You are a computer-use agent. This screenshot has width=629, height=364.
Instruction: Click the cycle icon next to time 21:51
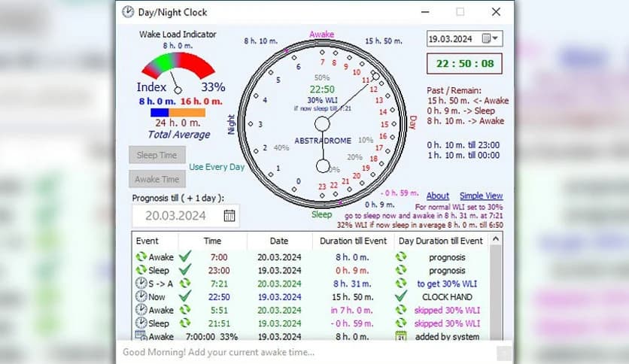(185, 323)
